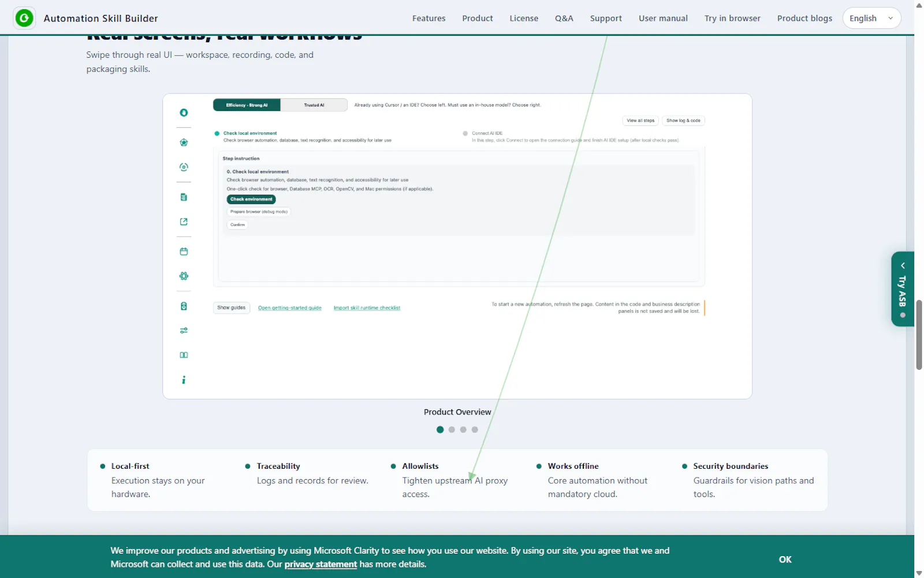Open the document icon in preview sidebar
Viewport: 924px width, 578px height.
click(x=184, y=197)
